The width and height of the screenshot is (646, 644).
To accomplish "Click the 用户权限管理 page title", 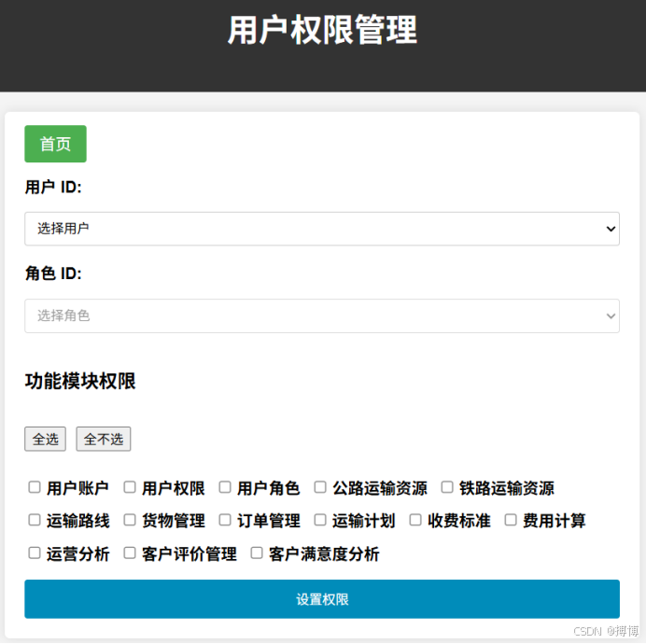I will tap(323, 30).
